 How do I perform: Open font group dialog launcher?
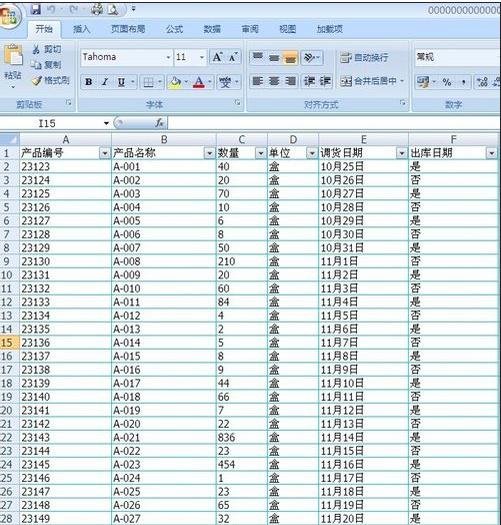point(237,102)
